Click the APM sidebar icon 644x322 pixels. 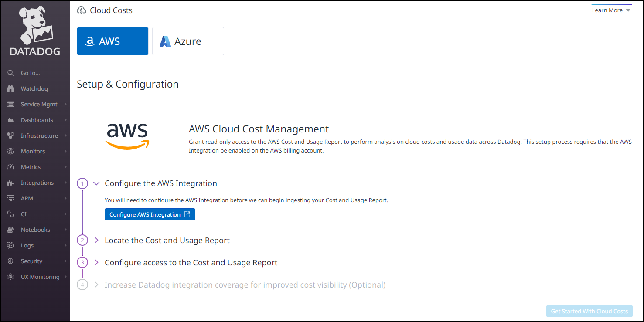coord(11,198)
